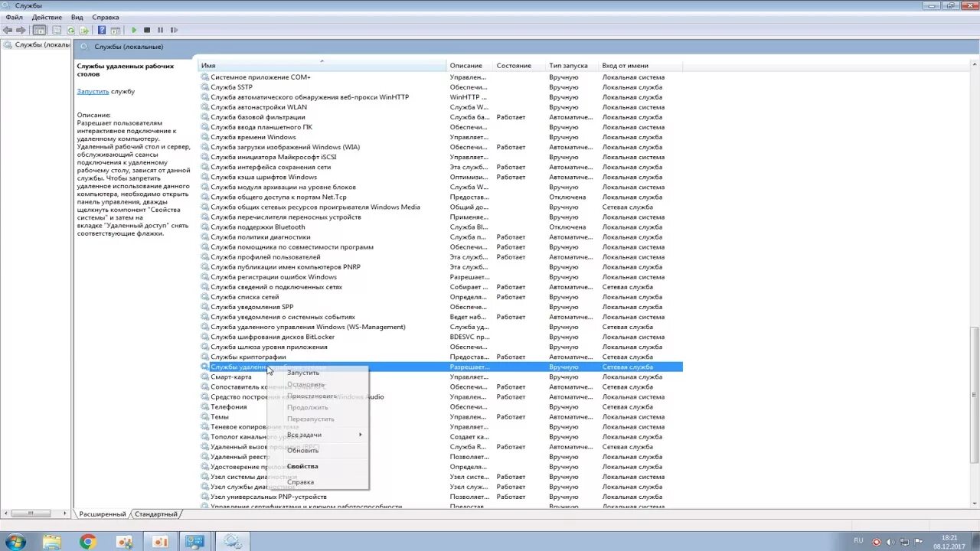Select Служба автонастройки WLAN row
980x551 pixels.
click(441, 107)
